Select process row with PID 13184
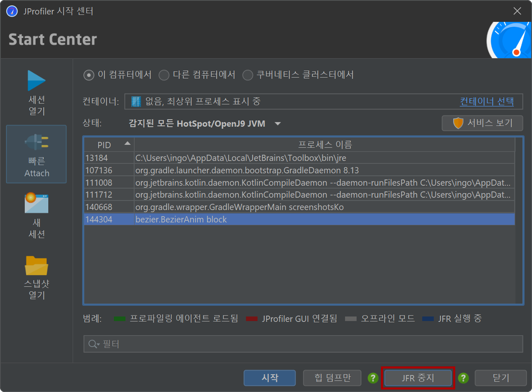The image size is (532, 392). [299, 158]
